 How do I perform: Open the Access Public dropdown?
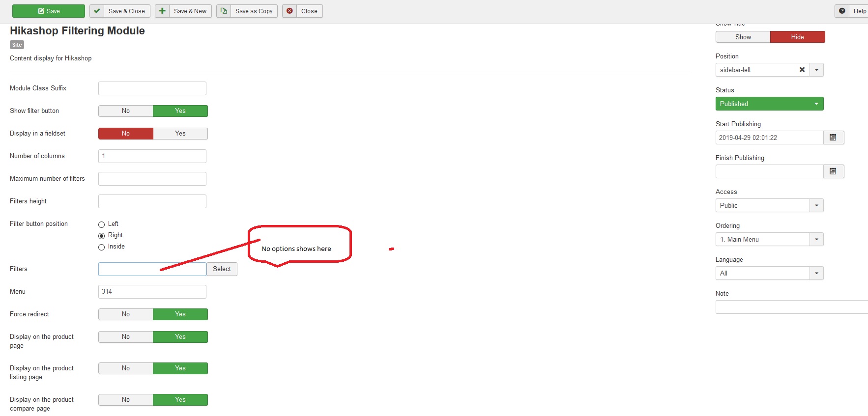tap(769, 205)
